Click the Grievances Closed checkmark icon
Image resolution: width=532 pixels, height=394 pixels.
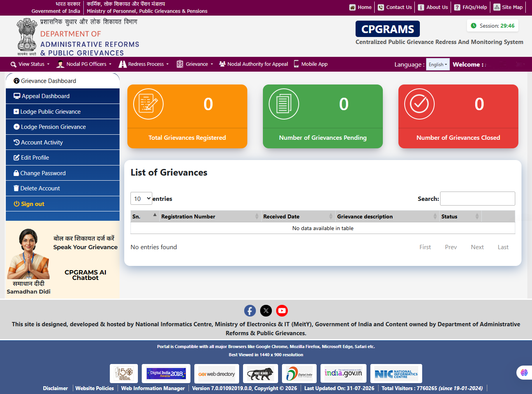(x=419, y=104)
